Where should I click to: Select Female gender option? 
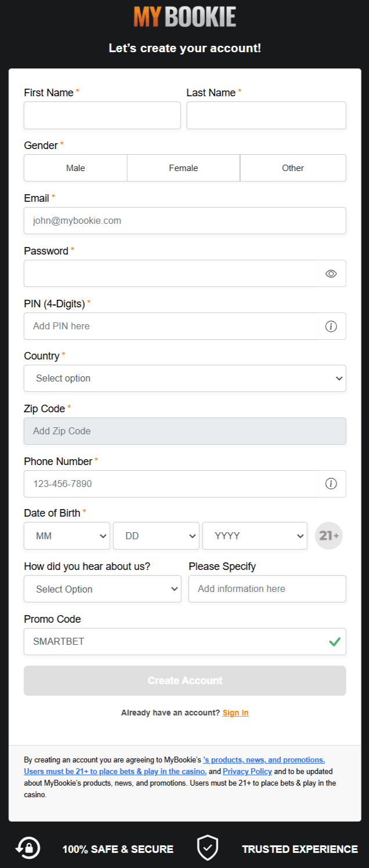(x=183, y=168)
